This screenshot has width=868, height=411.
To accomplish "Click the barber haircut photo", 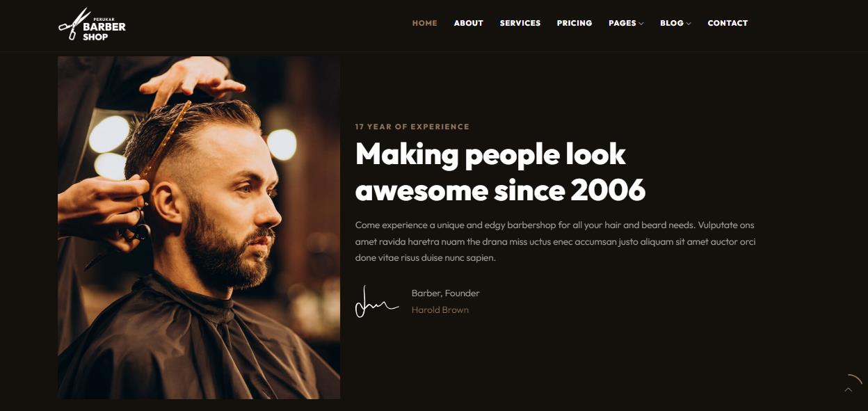I will tap(199, 227).
